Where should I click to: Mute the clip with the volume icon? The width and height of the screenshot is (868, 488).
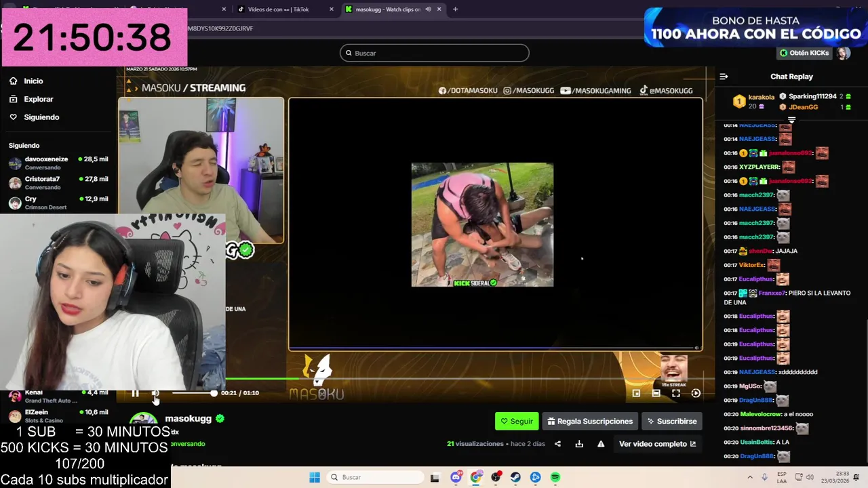point(155,393)
